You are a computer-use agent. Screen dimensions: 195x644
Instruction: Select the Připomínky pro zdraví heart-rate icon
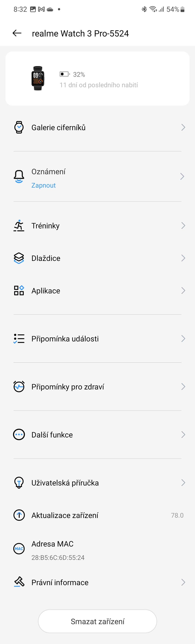[x=19, y=387]
